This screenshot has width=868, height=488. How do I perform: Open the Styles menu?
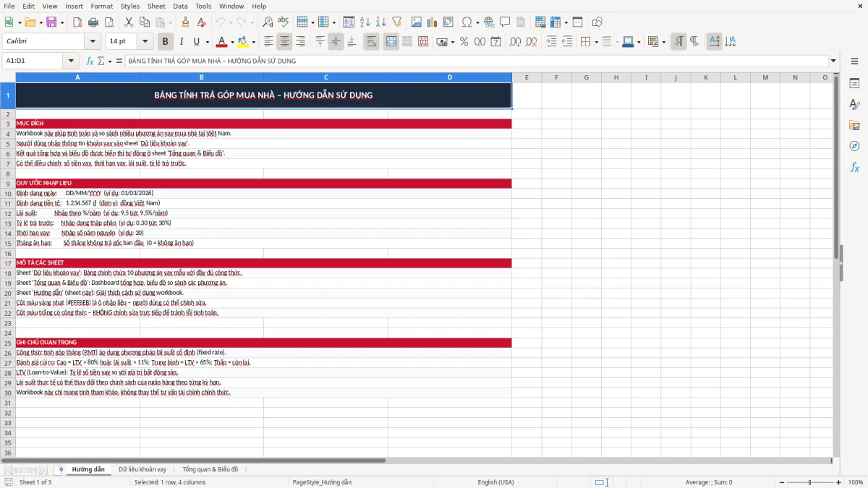130,6
